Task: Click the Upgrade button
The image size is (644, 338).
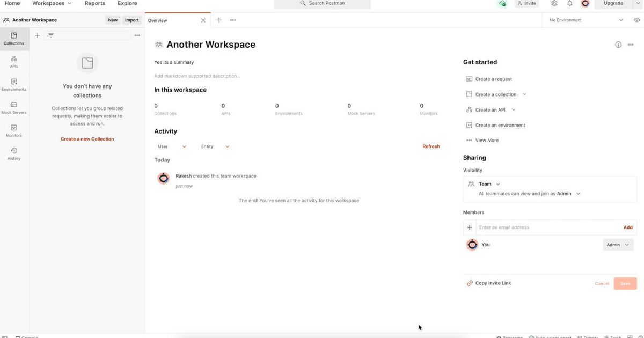Action: point(613,3)
